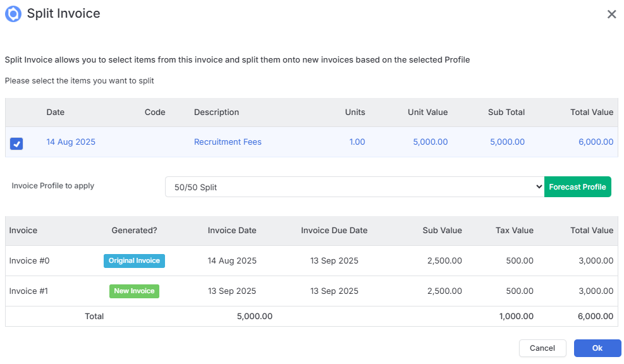Click the Total Value header in the forecast table
Image resolution: width=624 pixels, height=364 pixels.
coord(592,230)
